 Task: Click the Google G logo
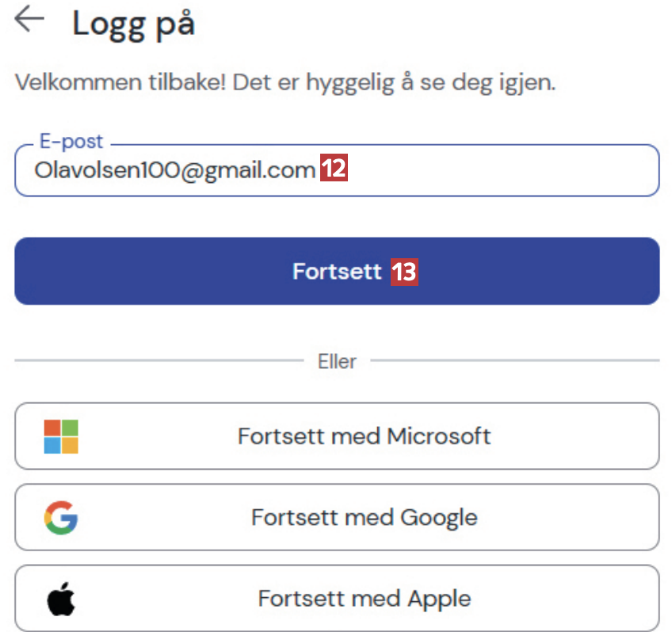pos(61,517)
